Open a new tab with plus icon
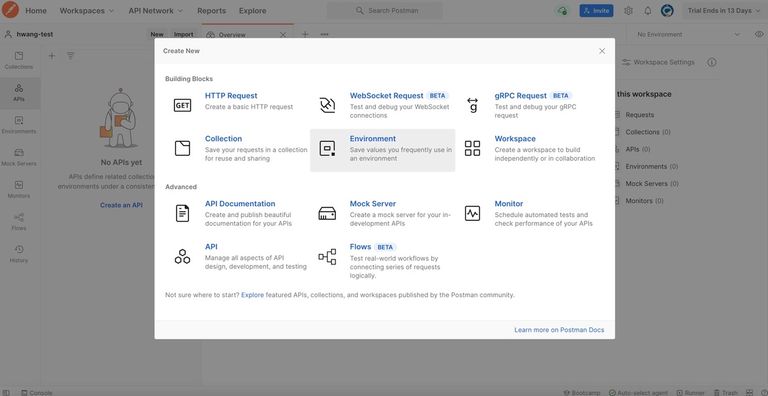Screen dimensions: 768x396 pos(305,34)
